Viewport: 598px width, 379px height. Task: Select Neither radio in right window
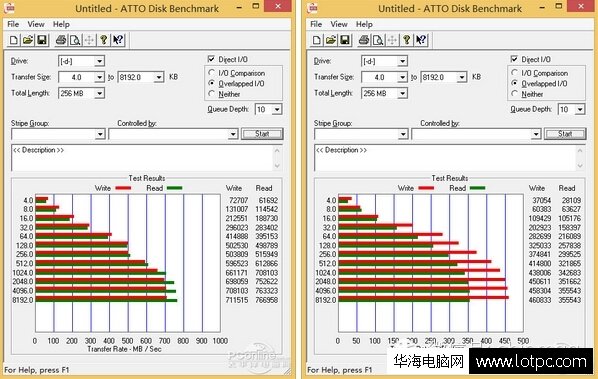(514, 94)
